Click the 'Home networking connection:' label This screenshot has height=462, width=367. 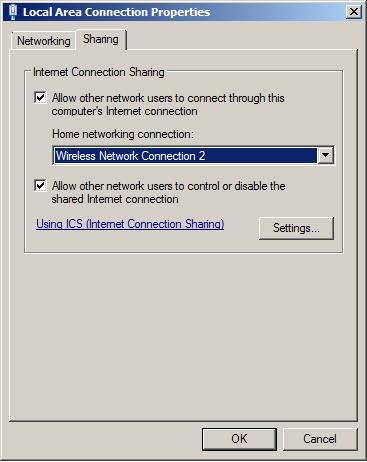tap(123, 134)
